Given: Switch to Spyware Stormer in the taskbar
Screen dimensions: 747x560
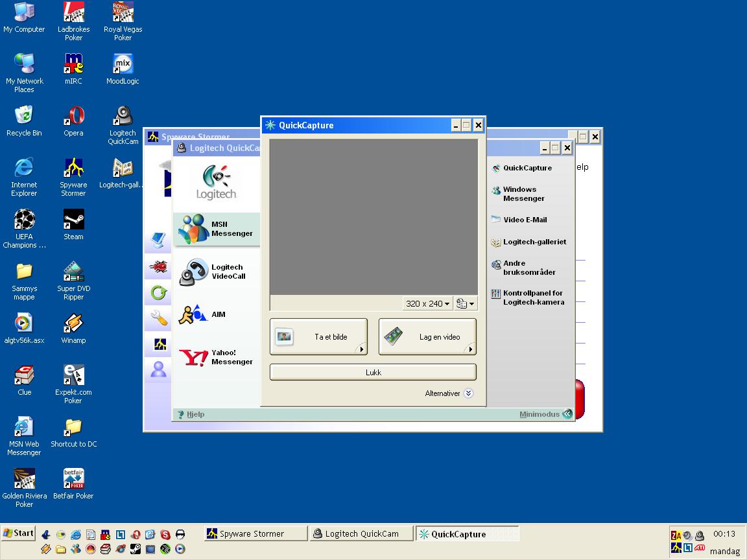Looking at the screenshot, I should 254,533.
